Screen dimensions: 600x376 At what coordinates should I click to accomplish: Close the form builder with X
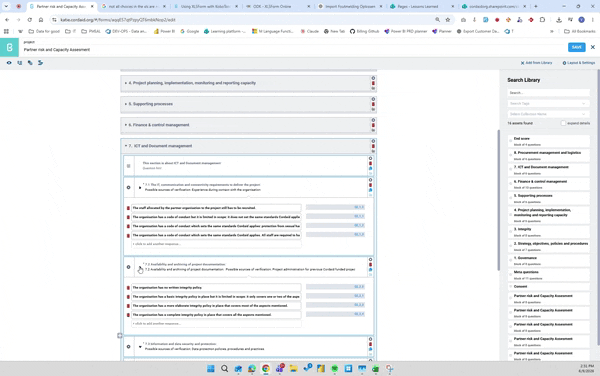(593, 47)
